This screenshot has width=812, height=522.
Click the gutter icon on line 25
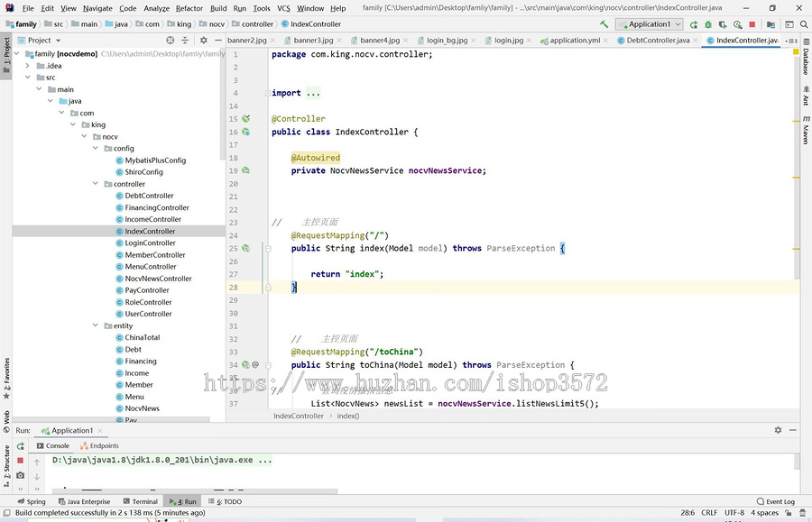246,248
